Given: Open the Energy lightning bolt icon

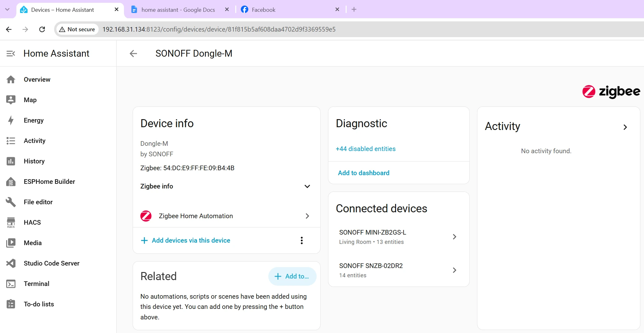Looking at the screenshot, I should [x=11, y=120].
